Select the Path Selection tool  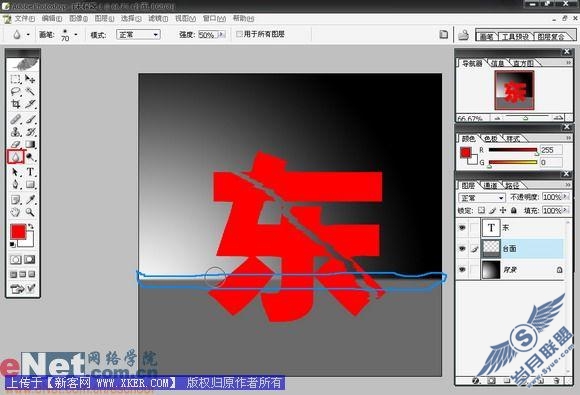(x=16, y=172)
